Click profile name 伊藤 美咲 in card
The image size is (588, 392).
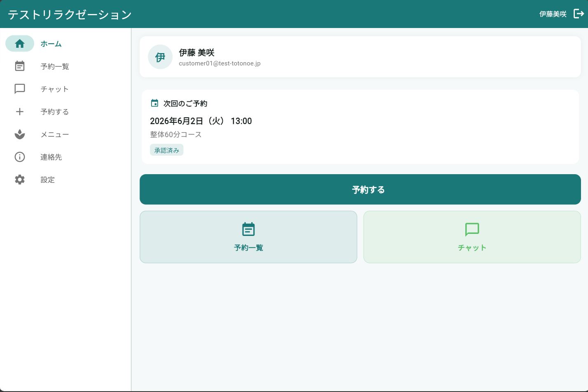point(196,52)
